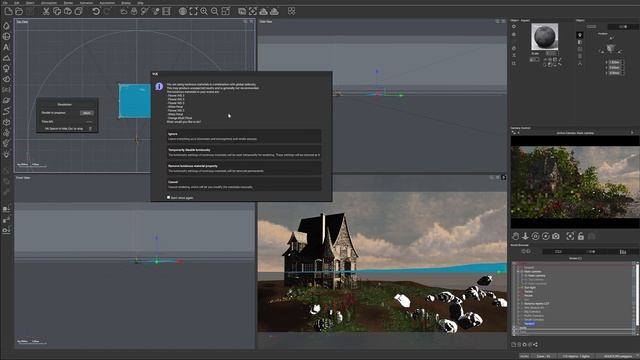Select the sphere primitive tool in left toolbar

pyautogui.click(x=6, y=36)
